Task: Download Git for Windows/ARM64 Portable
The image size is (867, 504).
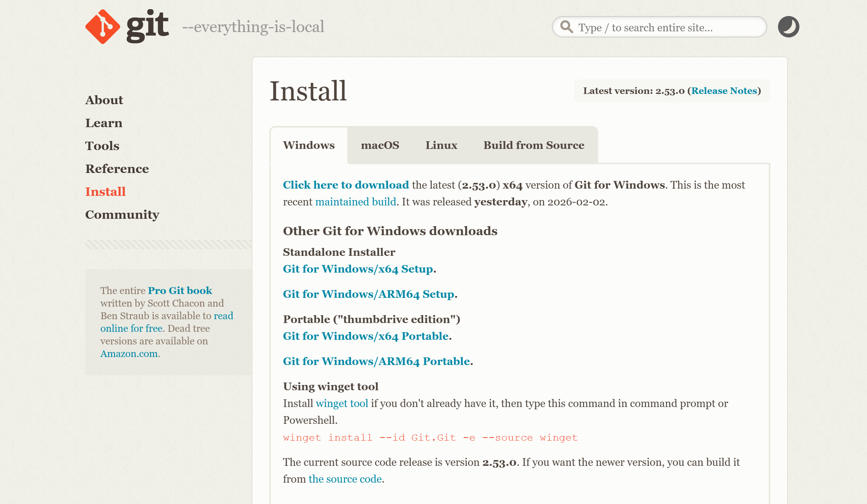Action: tap(376, 362)
